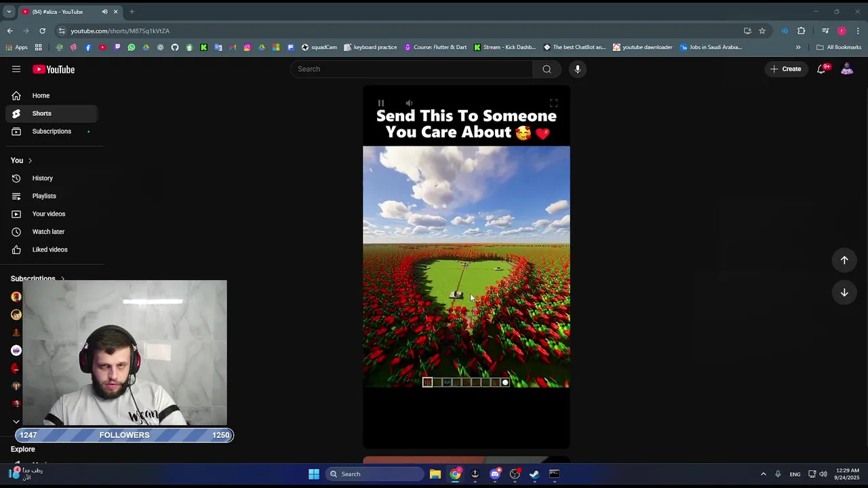Open the youtube dawnloader bookmark
Screen dimensions: 868x488
tap(643, 47)
